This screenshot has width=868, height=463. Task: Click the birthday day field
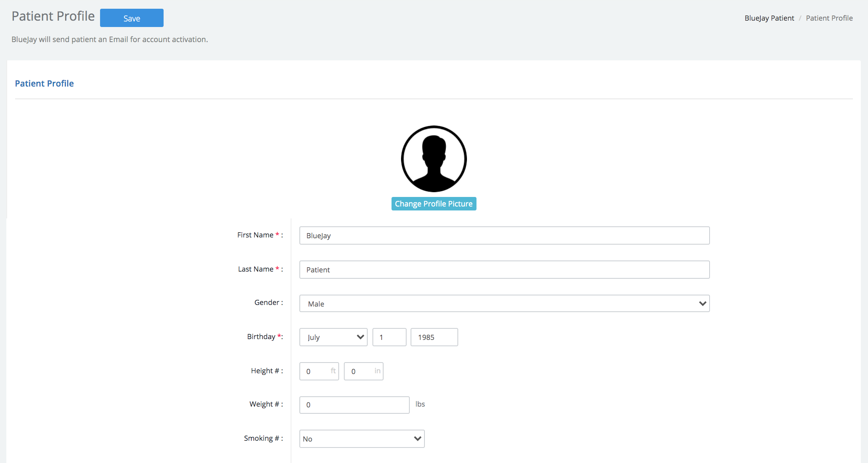pyautogui.click(x=389, y=337)
